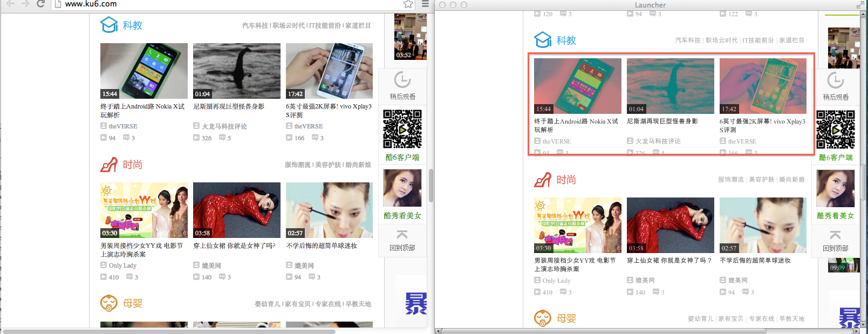868x334 pixels.
Task: Click 回到顶部 arrow in browser window
Action: click(x=402, y=235)
